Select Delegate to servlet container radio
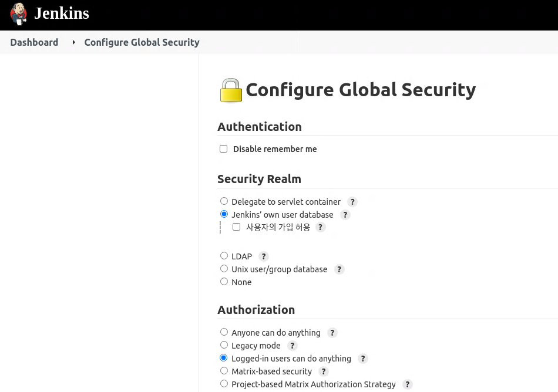The height and width of the screenshot is (392, 558). (x=224, y=201)
